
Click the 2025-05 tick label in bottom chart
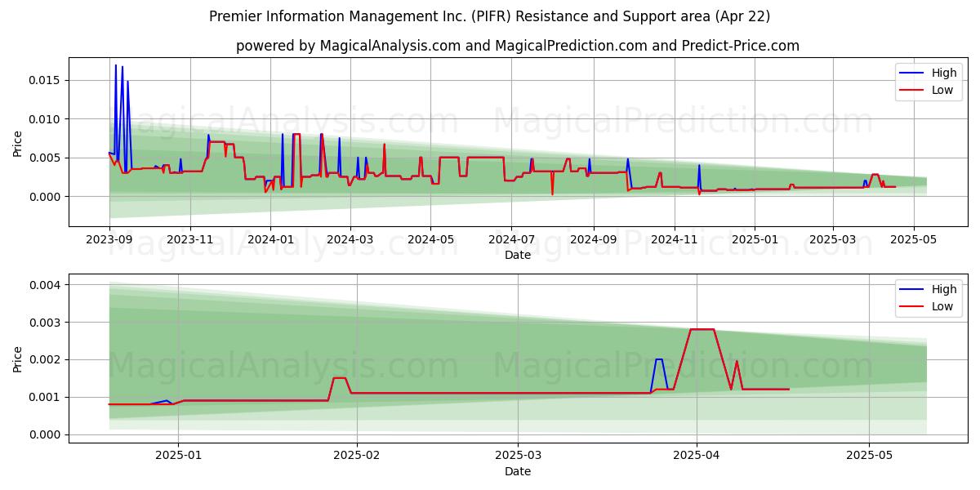870,456
